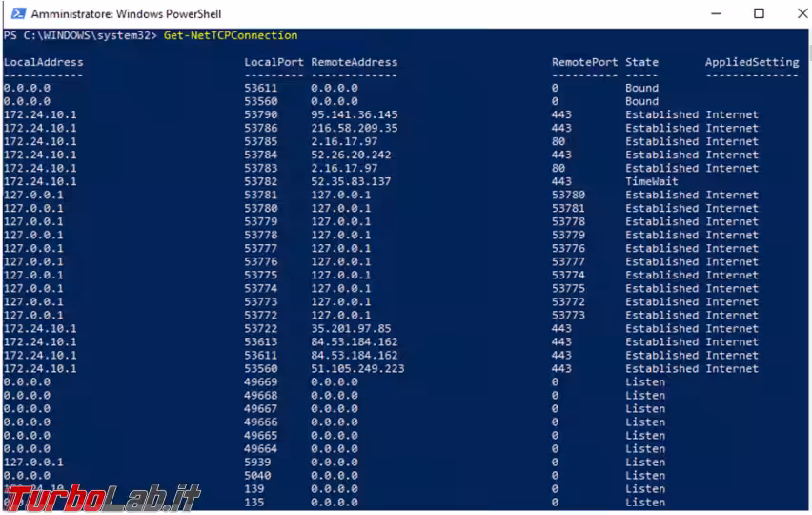Click the Bound state in port 53611 row
This screenshot has height=515, width=812.
641,88
